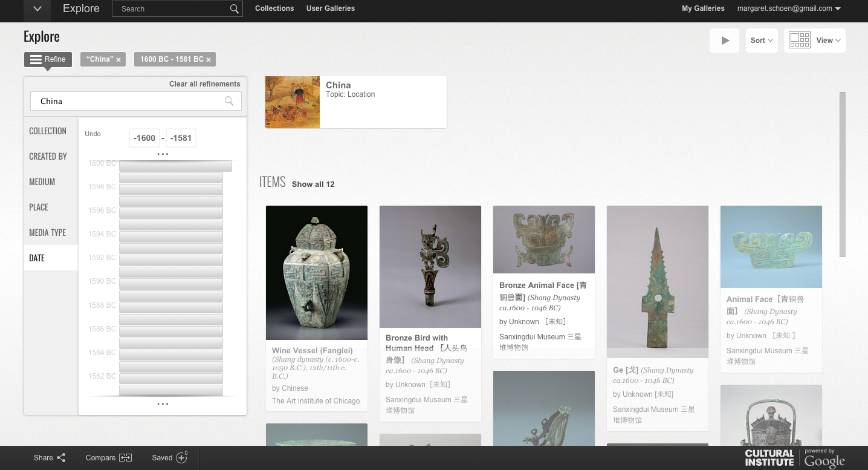Open the Animal Face turquoise-background image
Screen dimensions: 868x470
click(771, 247)
